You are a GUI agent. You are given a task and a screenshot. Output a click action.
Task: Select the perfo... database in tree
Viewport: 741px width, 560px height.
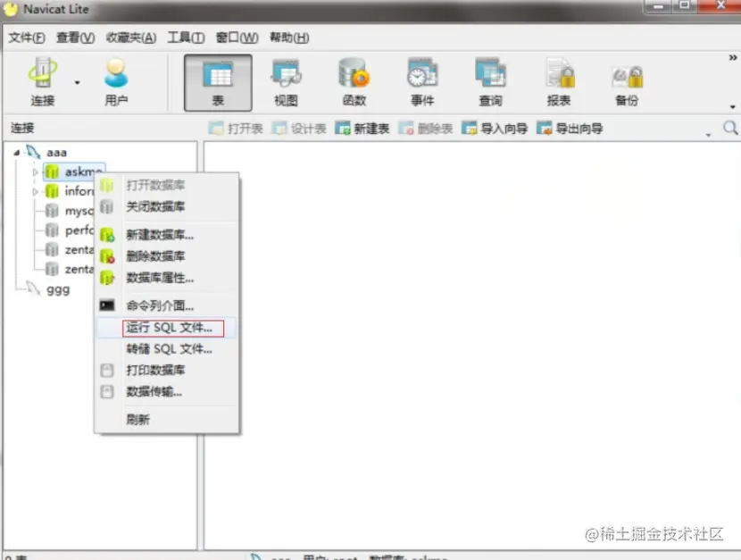(79, 230)
